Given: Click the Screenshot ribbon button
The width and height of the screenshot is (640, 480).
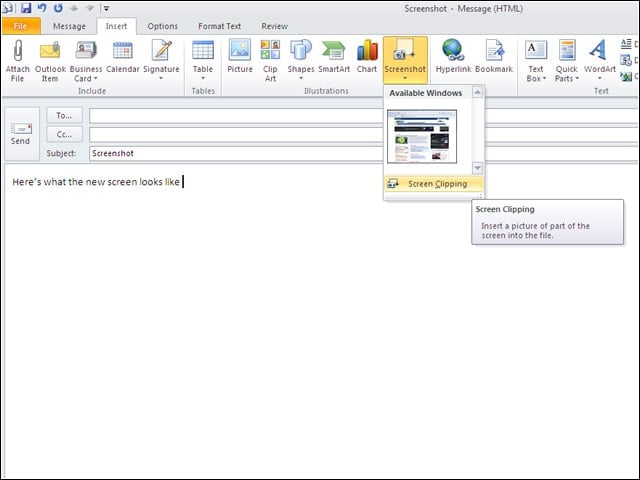Looking at the screenshot, I should (405, 60).
